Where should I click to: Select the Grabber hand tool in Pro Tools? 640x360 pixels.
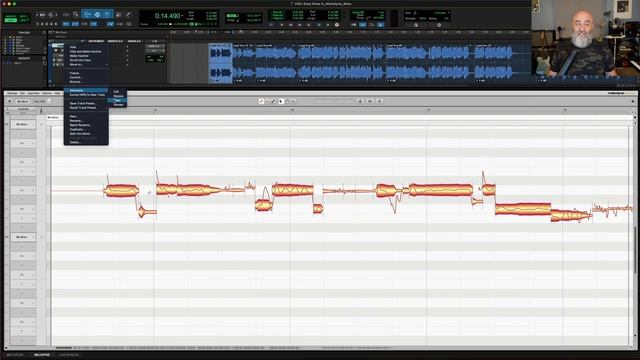pyautogui.click(x=107, y=14)
